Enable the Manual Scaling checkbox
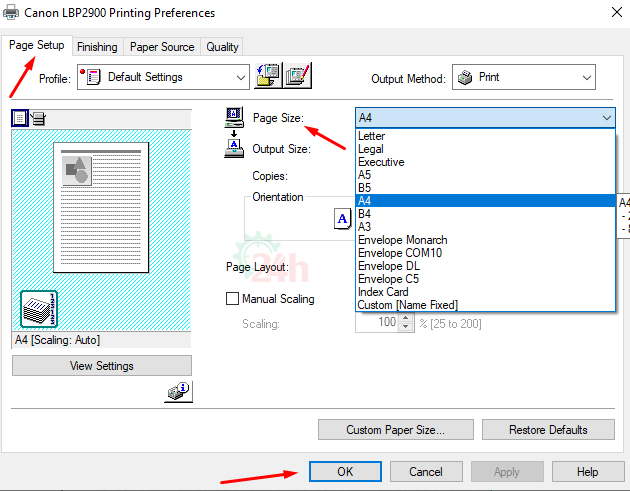630x491 pixels. (x=232, y=299)
